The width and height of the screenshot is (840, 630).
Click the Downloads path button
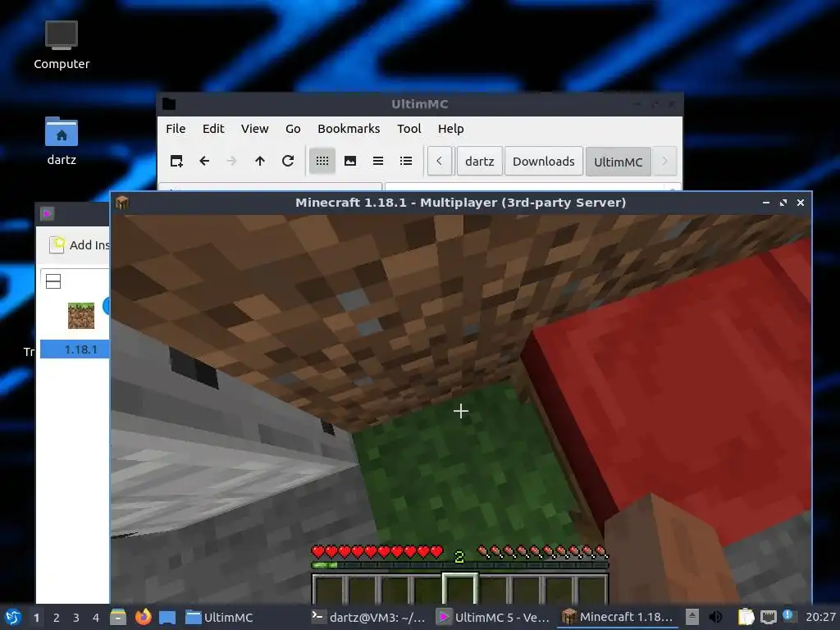click(544, 162)
